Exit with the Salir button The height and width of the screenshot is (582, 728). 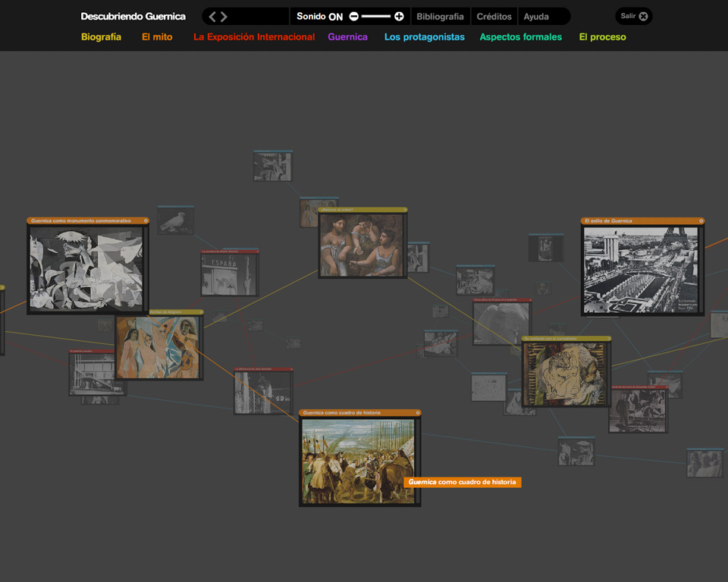coord(634,16)
